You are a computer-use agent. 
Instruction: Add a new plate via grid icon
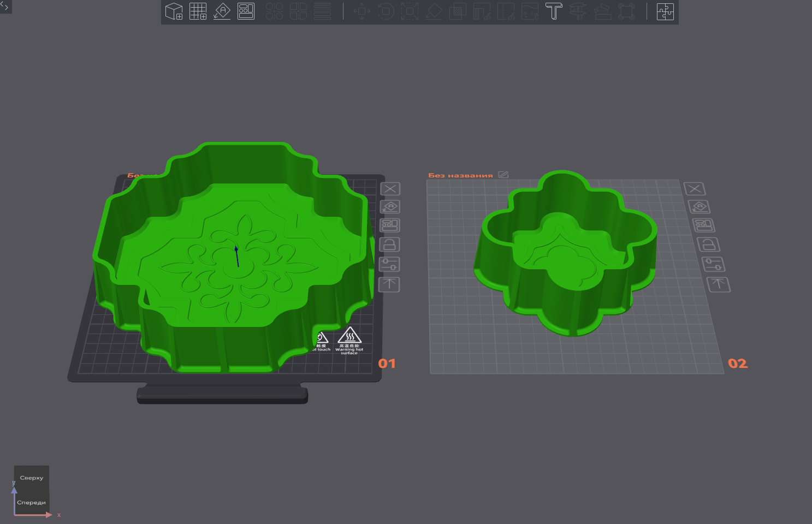pos(198,11)
